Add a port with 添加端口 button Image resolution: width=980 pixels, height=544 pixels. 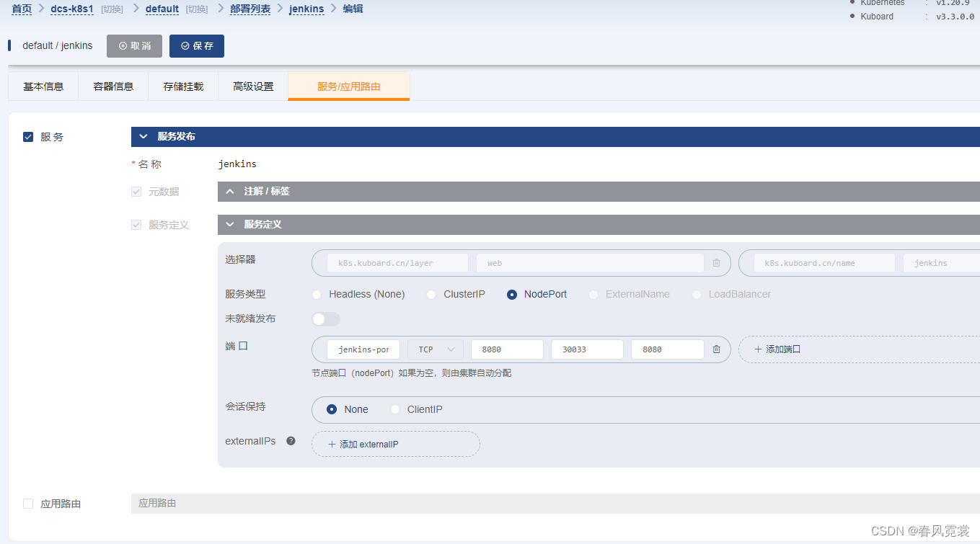click(858, 349)
